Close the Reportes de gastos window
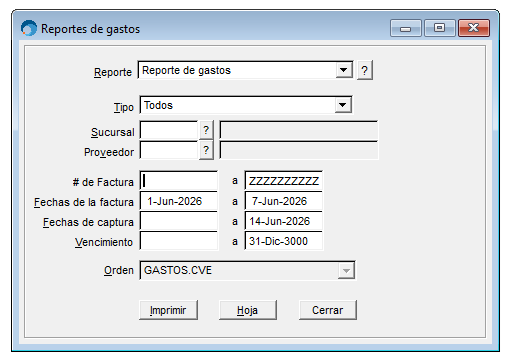 pos(474,28)
